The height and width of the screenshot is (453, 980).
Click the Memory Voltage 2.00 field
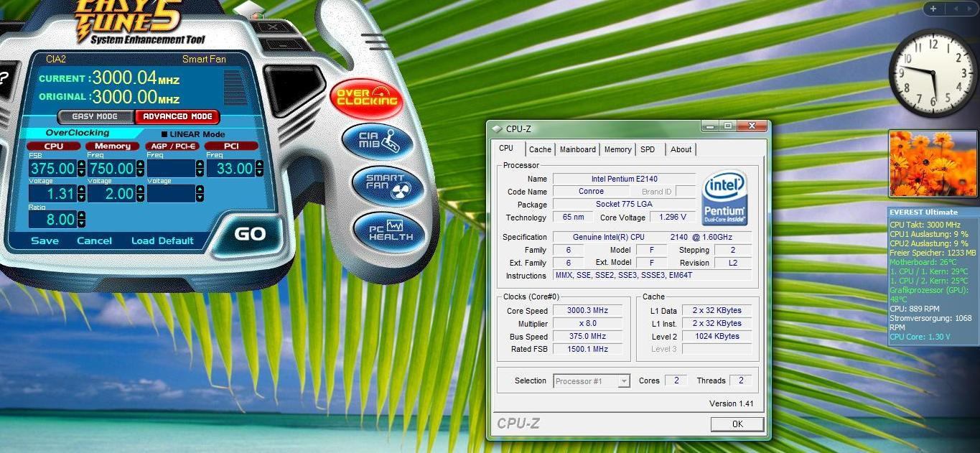click(x=112, y=194)
